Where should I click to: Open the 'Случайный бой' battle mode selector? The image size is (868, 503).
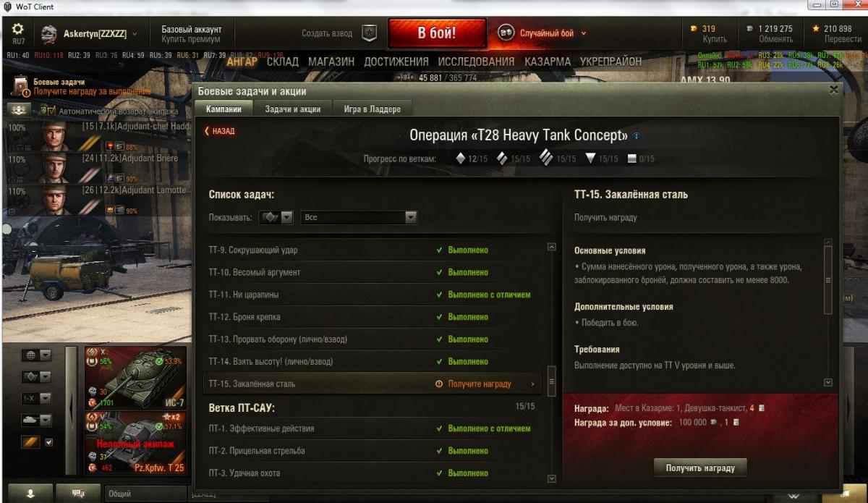541,33
